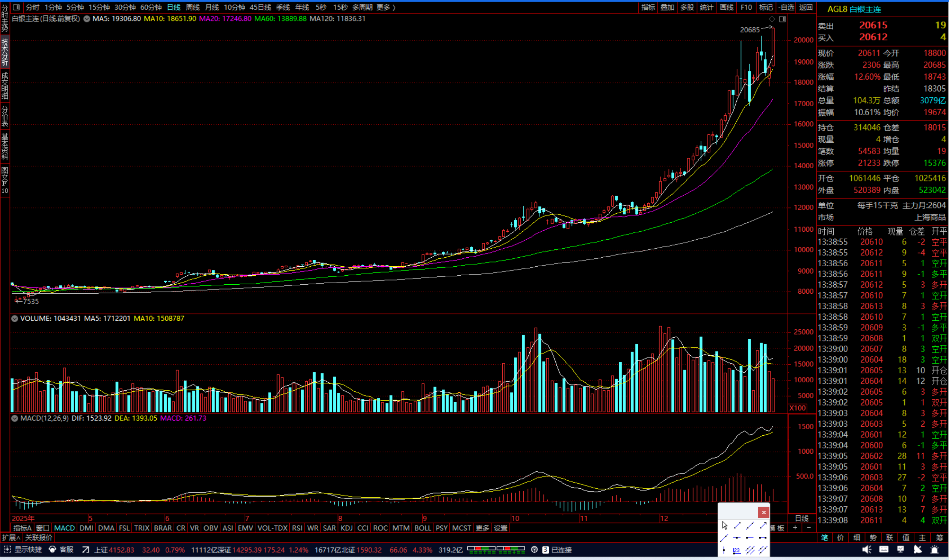
Task: Click the satellite dish connection icon
Action: point(918,550)
